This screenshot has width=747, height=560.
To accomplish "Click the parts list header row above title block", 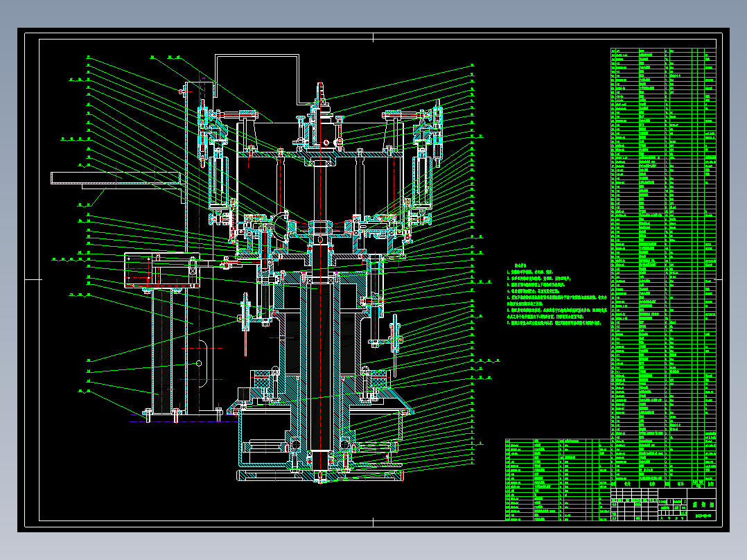I will pos(663,484).
